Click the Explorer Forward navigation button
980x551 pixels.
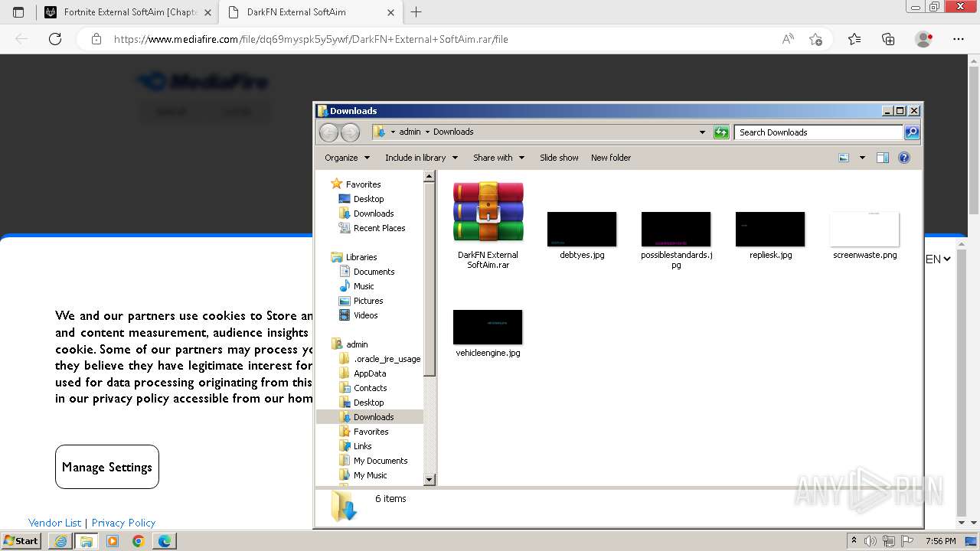(350, 132)
